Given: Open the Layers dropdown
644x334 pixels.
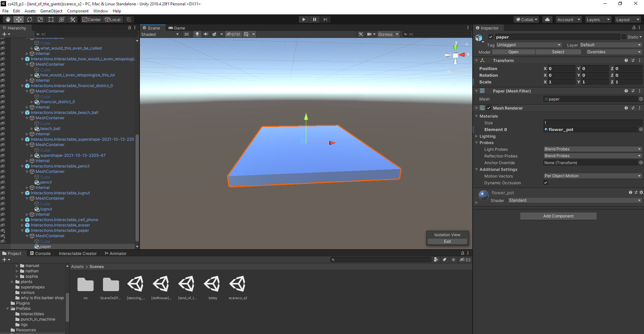Looking at the screenshot, I should 598,19.
